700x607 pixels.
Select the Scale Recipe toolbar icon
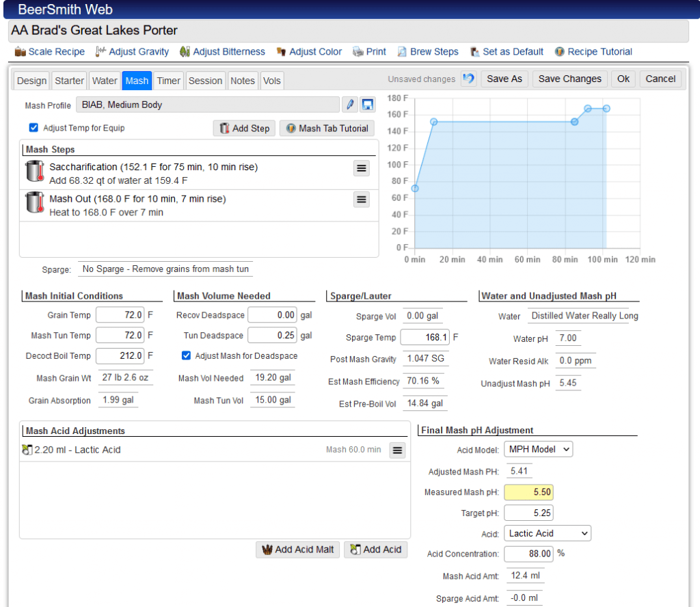pyautogui.click(x=20, y=51)
